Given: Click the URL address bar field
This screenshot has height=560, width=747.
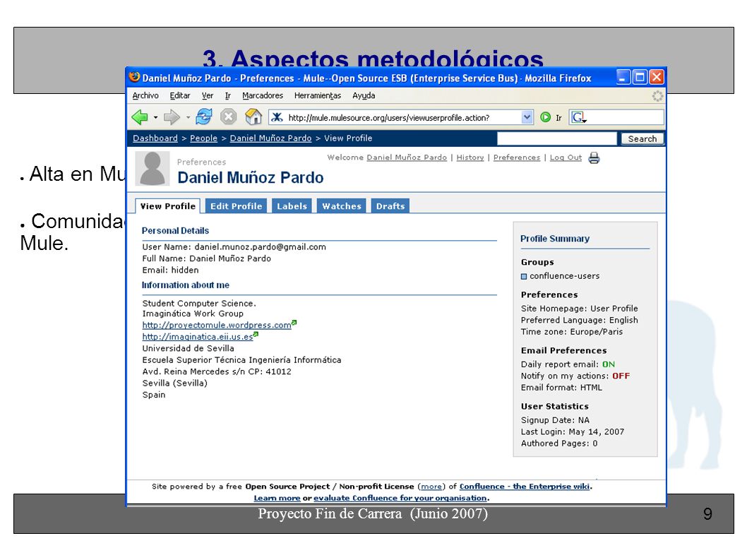Looking at the screenshot, I should [x=400, y=117].
